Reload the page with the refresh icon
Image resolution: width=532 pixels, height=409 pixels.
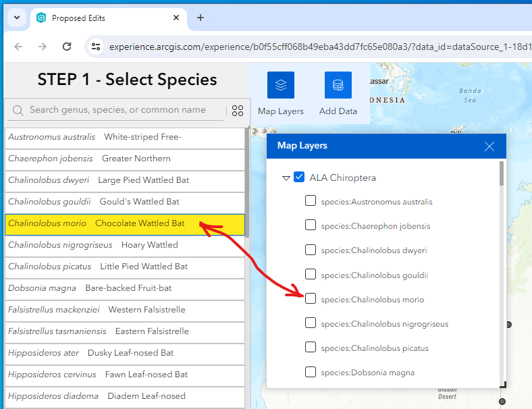pos(67,47)
